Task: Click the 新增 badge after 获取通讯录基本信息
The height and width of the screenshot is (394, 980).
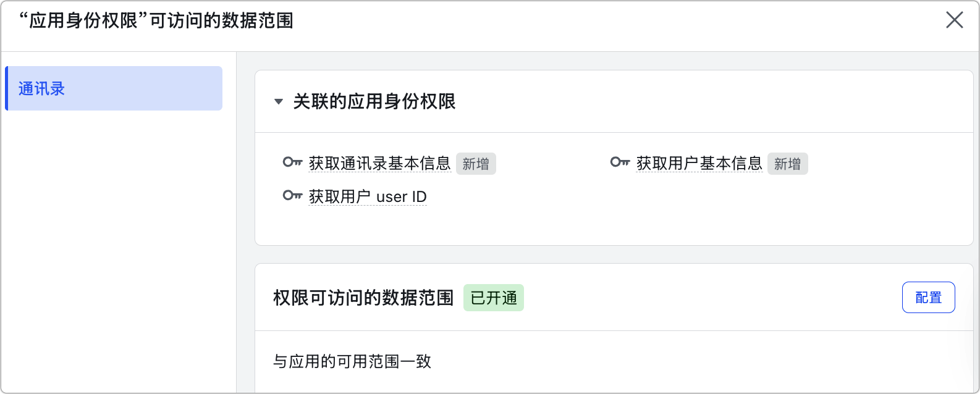Action: point(476,164)
